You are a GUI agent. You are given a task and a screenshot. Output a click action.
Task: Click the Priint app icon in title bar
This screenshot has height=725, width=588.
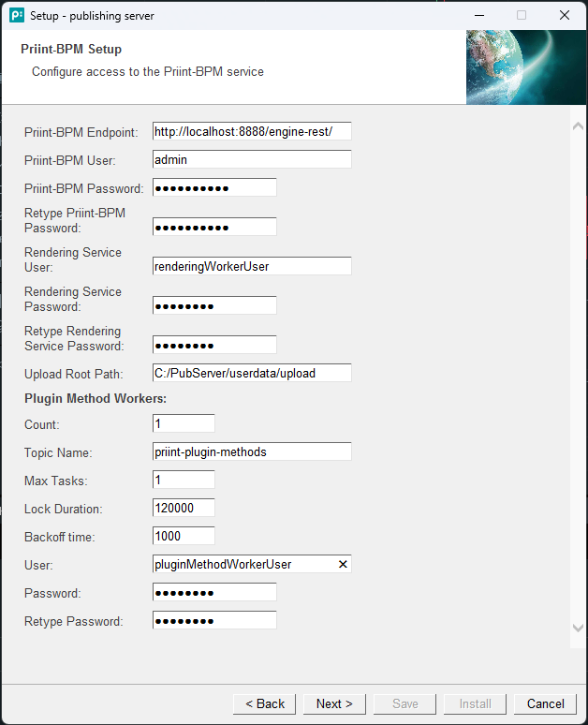16,15
